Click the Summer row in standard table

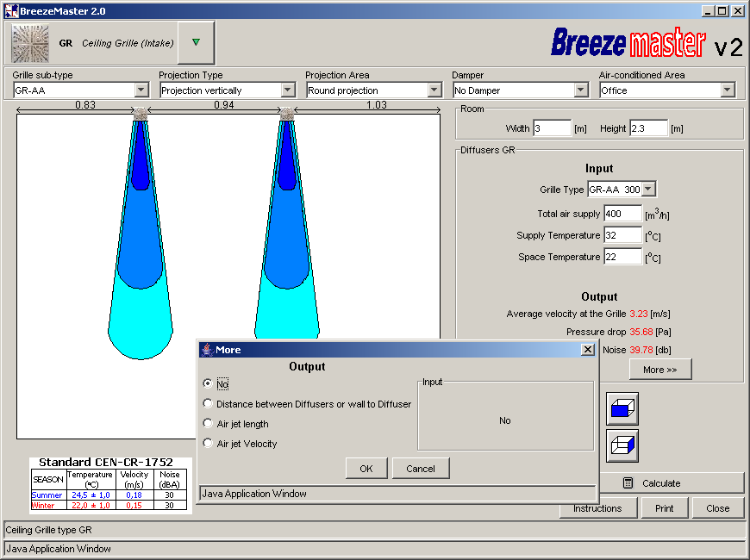109,495
